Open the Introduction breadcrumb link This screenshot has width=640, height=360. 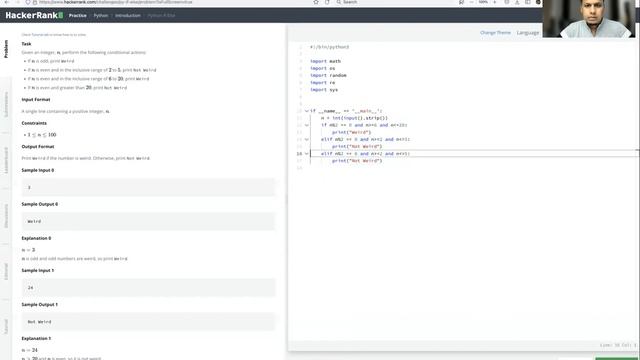tap(128, 16)
